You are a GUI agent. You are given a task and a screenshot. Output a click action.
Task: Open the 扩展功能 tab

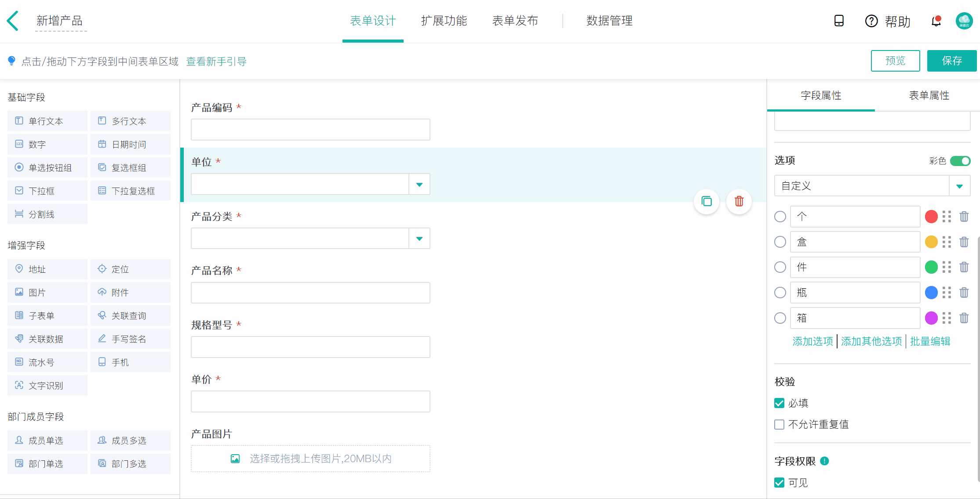(444, 21)
